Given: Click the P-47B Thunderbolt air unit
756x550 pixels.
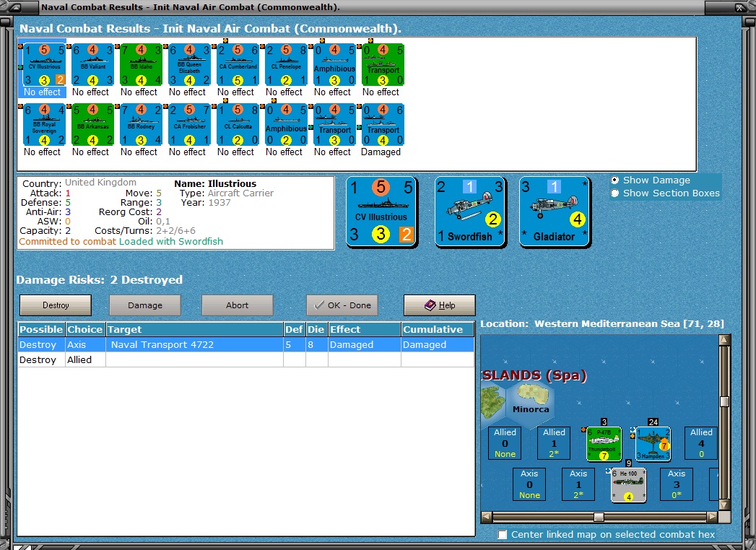Looking at the screenshot, I should [604, 444].
